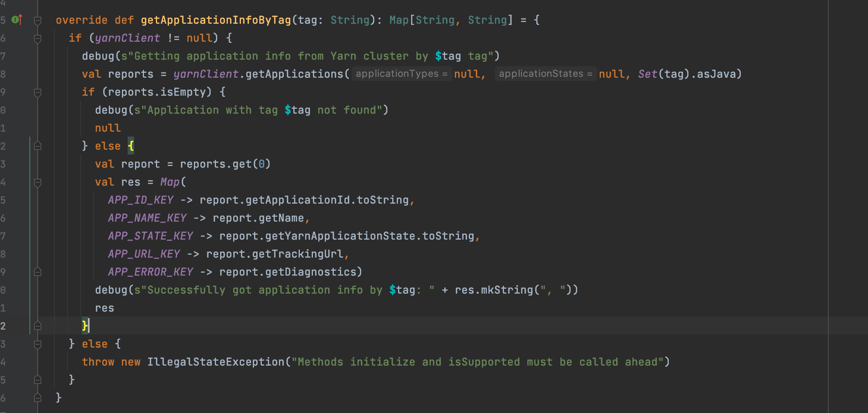
Task: Collapse the getApplicationInfoByTag method fold marker
Action: click(38, 20)
